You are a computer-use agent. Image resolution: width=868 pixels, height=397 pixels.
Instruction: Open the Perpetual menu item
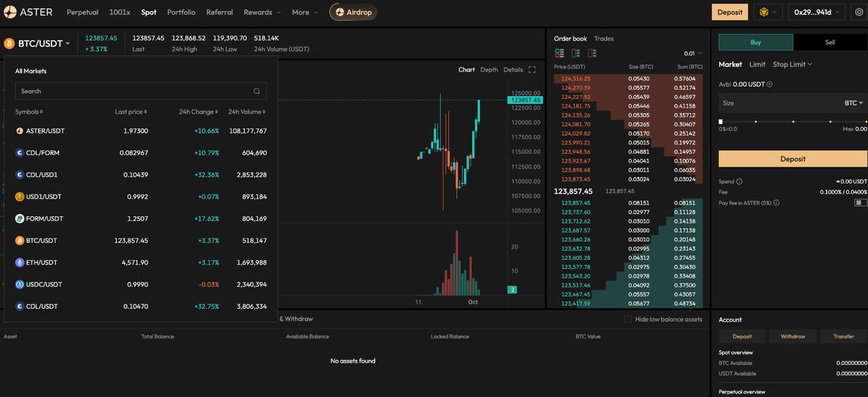point(82,12)
